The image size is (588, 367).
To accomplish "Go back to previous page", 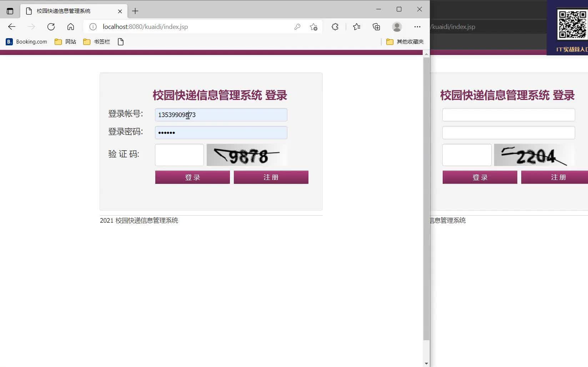I will (12, 27).
